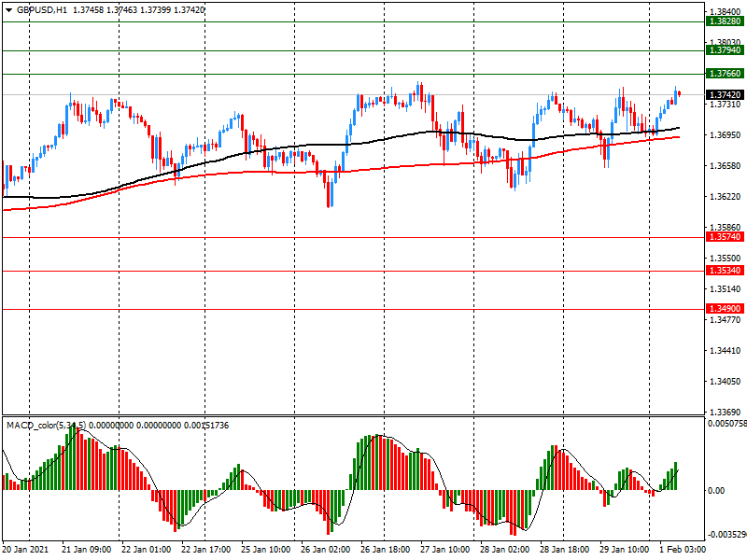Select the green 1.38280 price level label
747x560 pixels.
[x=725, y=21]
